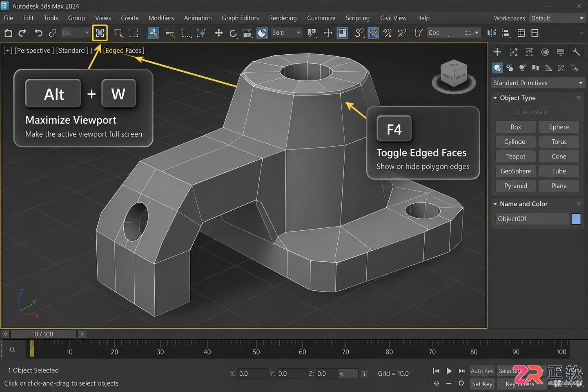Open the Standard Primitives dropdown

pos(538,83)
